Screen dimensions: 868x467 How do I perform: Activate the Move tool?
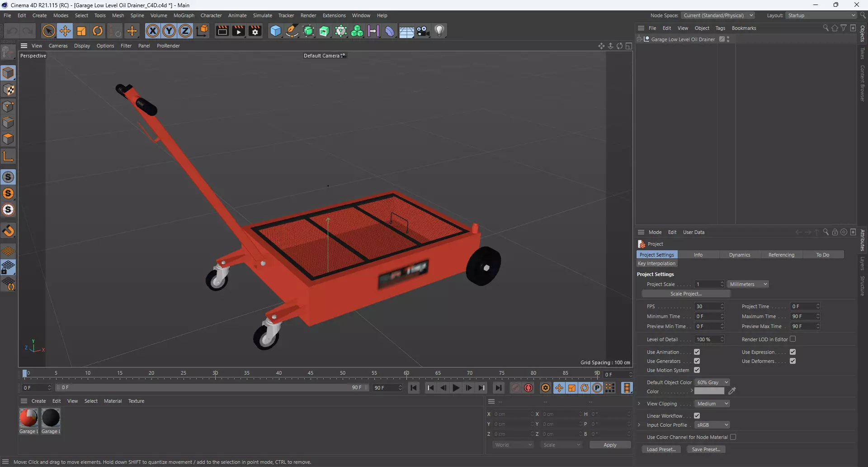[x=65, y=31]
